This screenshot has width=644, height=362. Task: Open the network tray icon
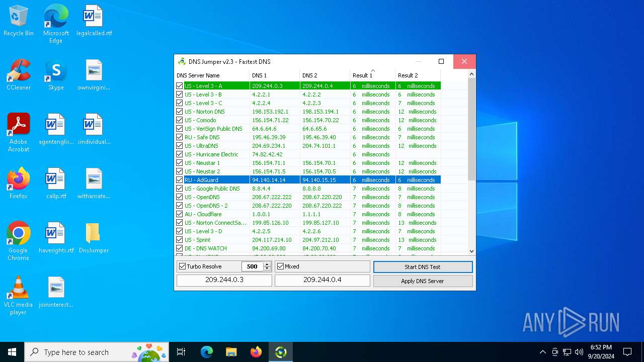point(567,352)
